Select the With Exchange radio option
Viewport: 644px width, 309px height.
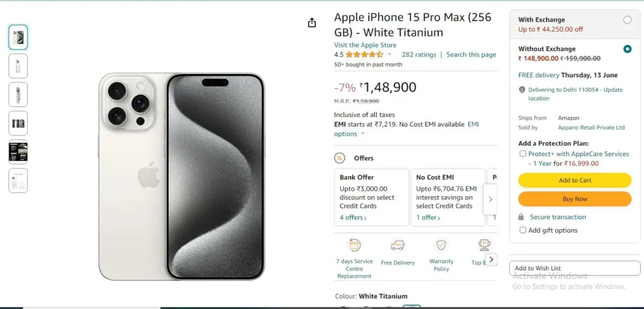627,20
